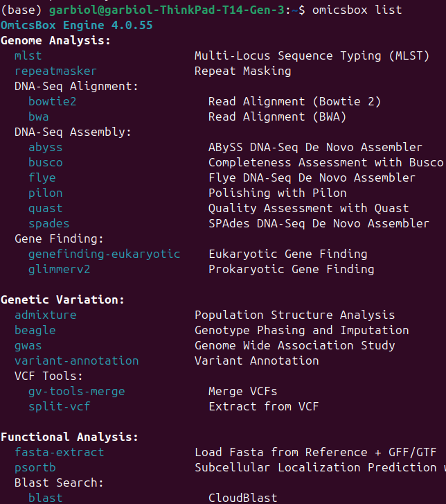The height and width of the screenshot is (504, 446).
Task: Click the 'VCF Tools:' subheading
Action: point(48,376)
